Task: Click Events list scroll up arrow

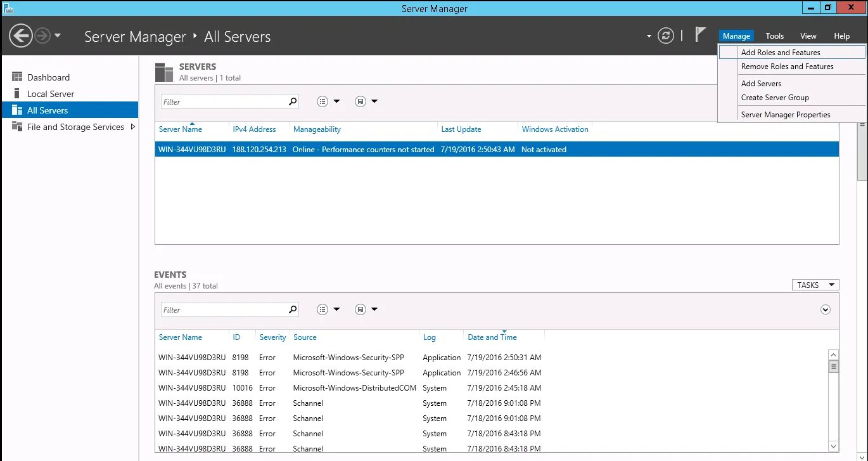Action: [834, 355]
